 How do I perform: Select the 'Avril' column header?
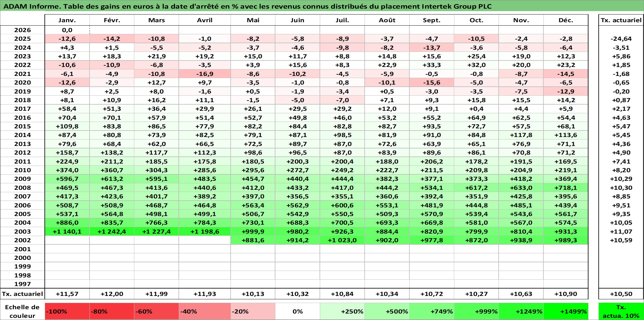205,20
